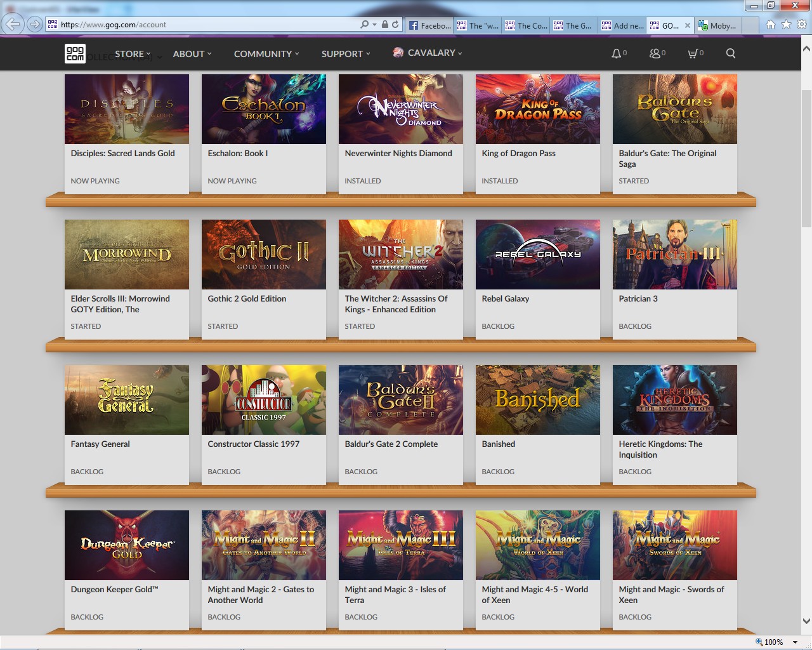Open The Witcher 2 cover
This screenshot has width=812, height=650.
[x=401, y=255]
